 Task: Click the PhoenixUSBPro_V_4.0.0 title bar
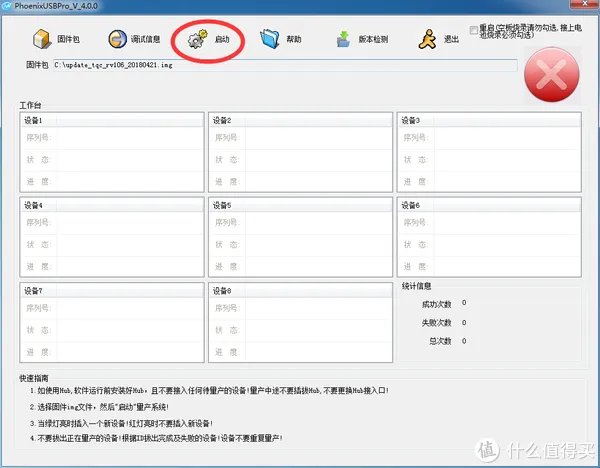click(298, 6)
